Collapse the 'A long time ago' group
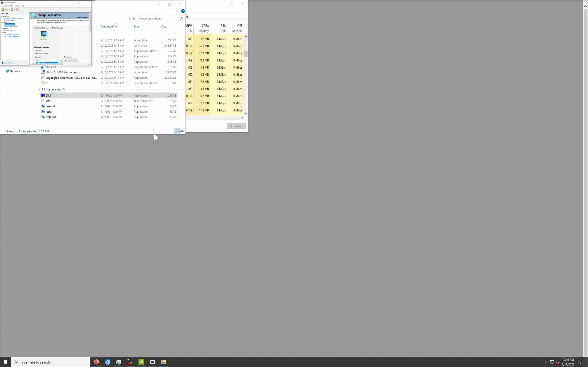Screen dimensions: 588x367 [x=40, y=89]
